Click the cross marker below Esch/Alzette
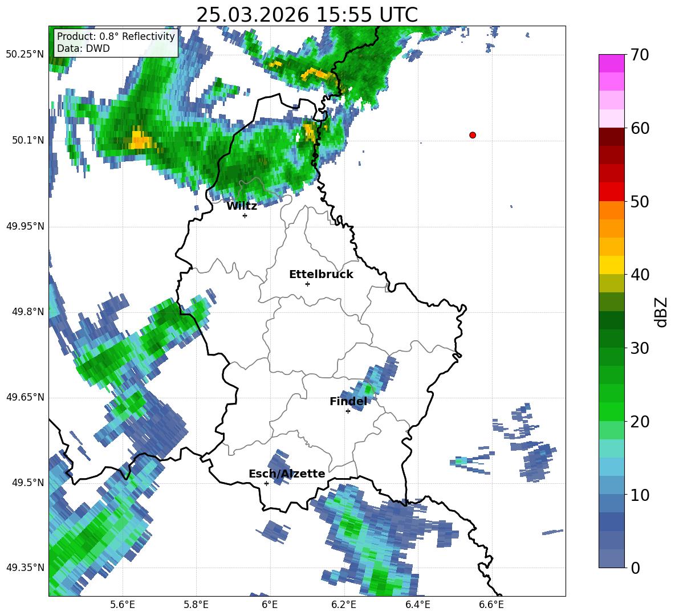The height and width of the screenshot is (616, 675). coord(266,483)
